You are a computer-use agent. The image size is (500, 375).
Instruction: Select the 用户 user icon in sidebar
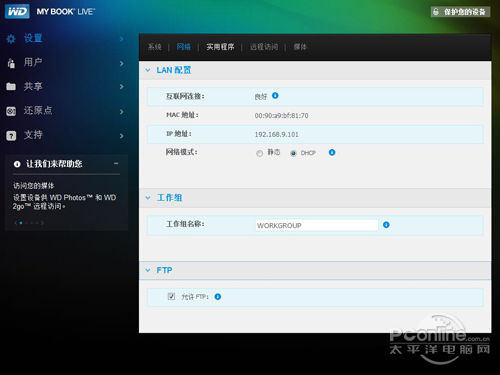pos(11,63)
